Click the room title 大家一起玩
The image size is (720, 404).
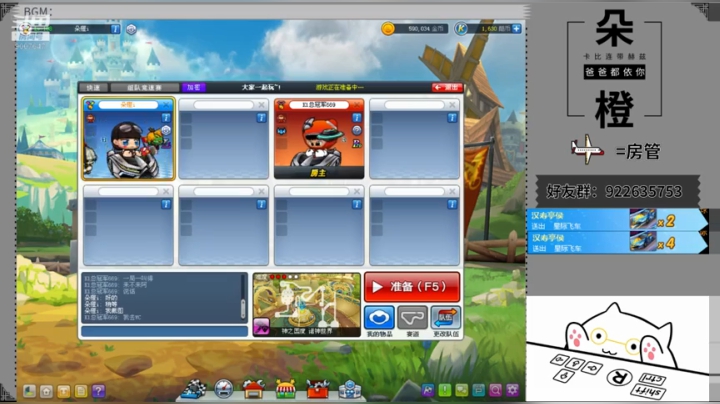pyautogui.click(x=261, y=87)
